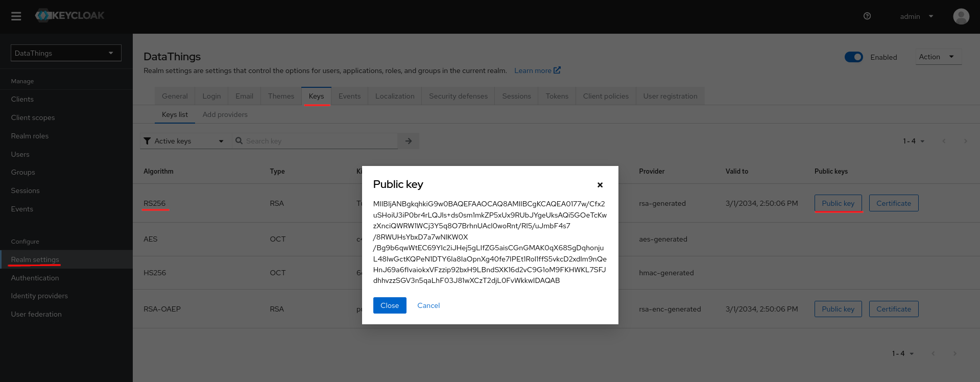
Task: Go to previous page in bottom pagination
Action: click(933, 353)
